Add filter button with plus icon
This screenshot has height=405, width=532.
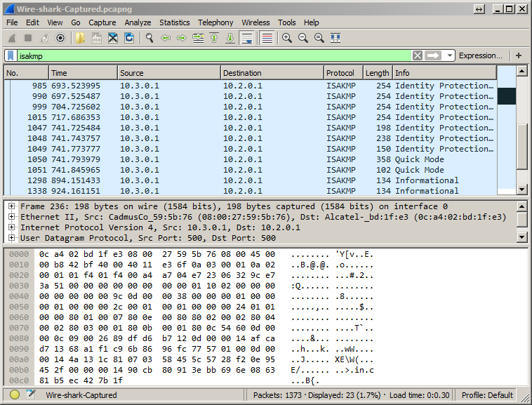(519, 55)
